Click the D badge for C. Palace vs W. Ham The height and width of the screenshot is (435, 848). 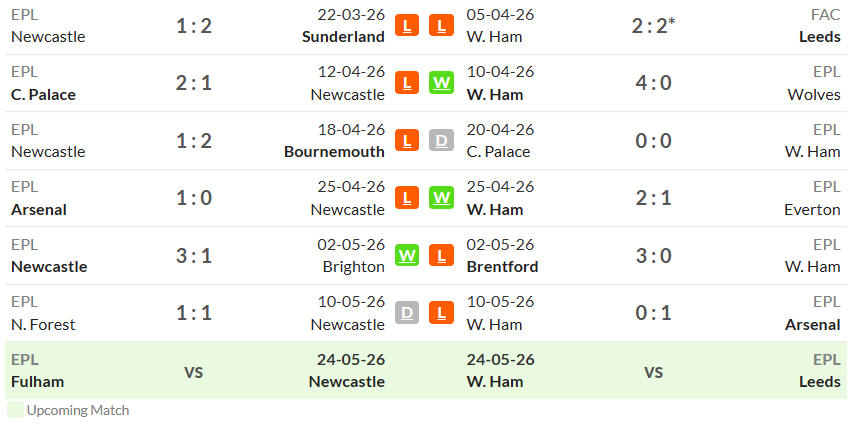(441, 141)
